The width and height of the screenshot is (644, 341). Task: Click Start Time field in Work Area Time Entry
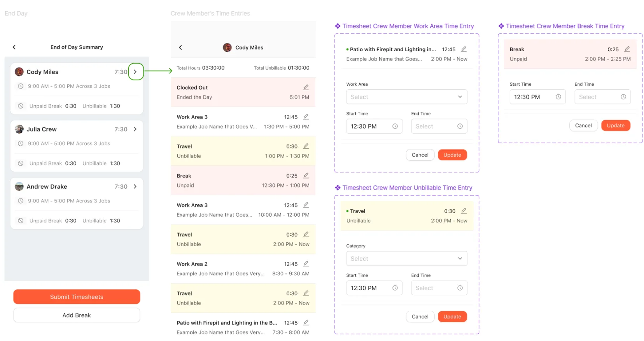tap(374, 126)
